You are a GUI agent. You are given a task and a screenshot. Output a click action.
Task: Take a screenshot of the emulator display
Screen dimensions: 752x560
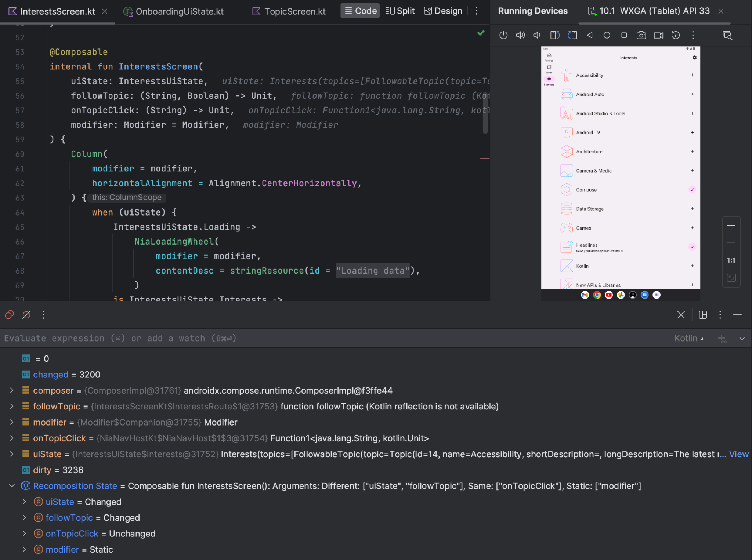(641, 35)
